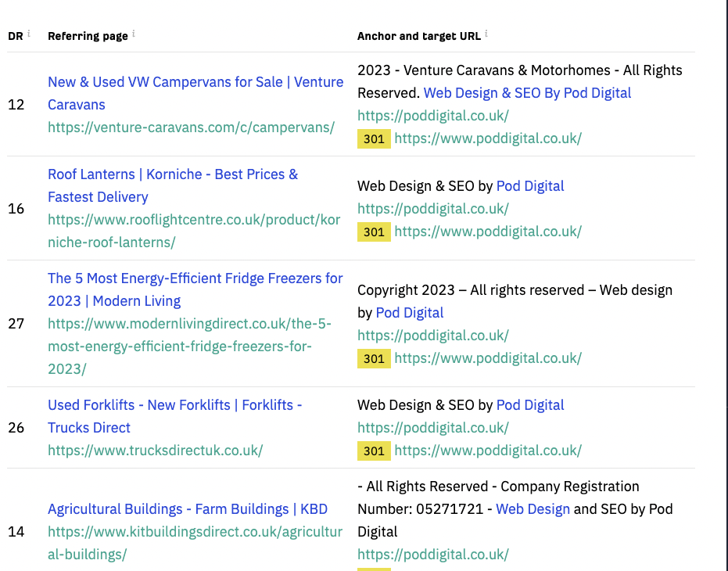Select DR value 14

click(16, 532)
